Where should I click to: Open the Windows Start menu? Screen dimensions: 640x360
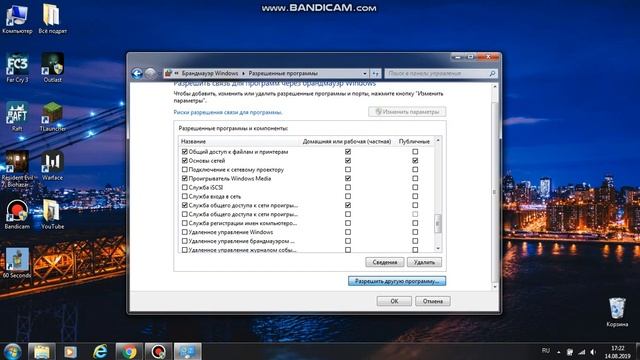pyautogui.click(x=12, y=351)
